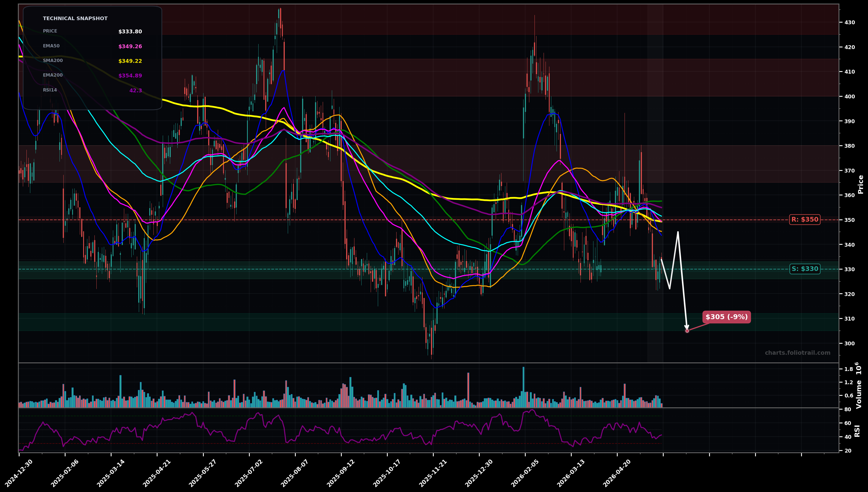Screen dimensions: 868x492
Task: Click the EMA50 label in snapshot panel
Action: pyautogui.click(x=51, y=46)
